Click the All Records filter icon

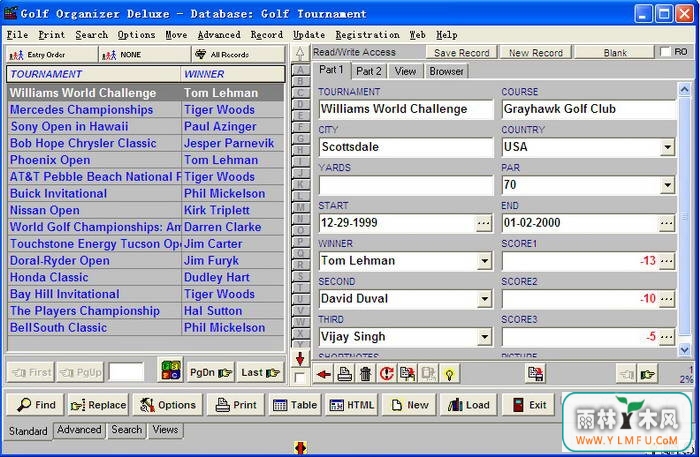(x=238, y=55)
